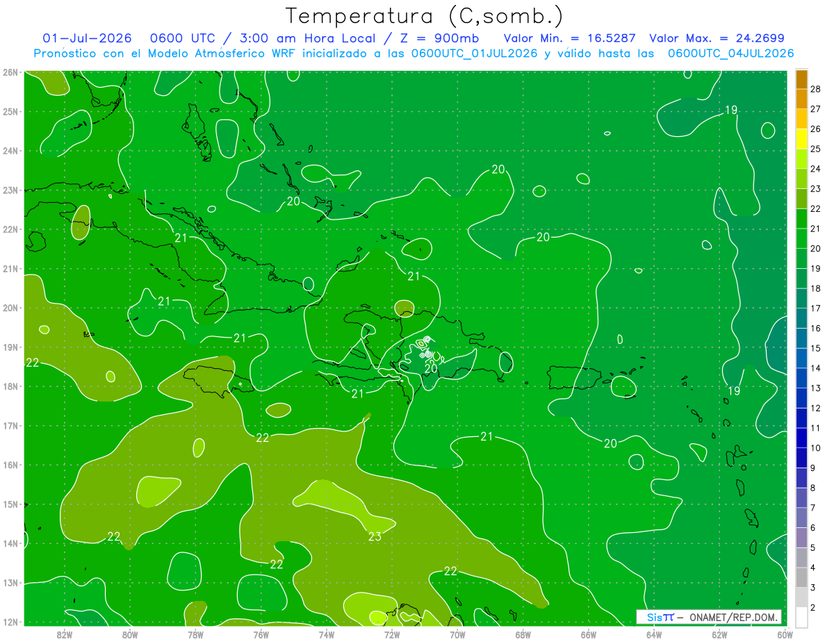Click the color scale label "2"
834x644 pixels.
click(814, 607)
